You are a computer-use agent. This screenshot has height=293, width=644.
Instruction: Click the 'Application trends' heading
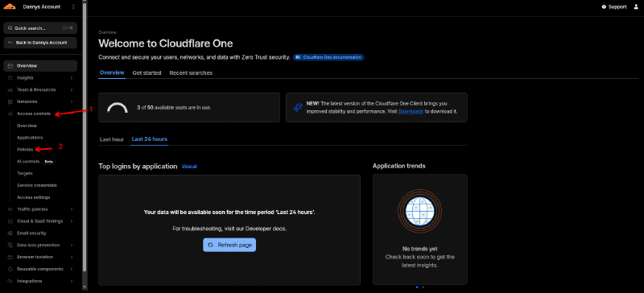point(398,166)
